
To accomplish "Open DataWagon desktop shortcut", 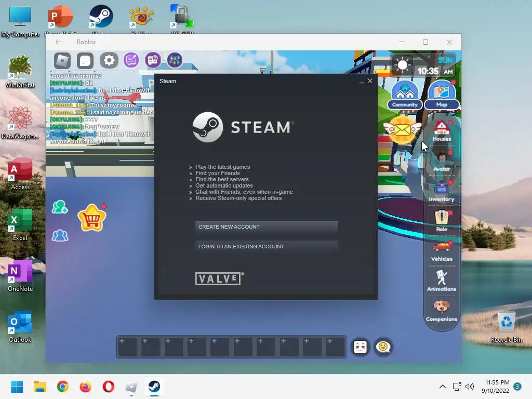I will [20, 123].
